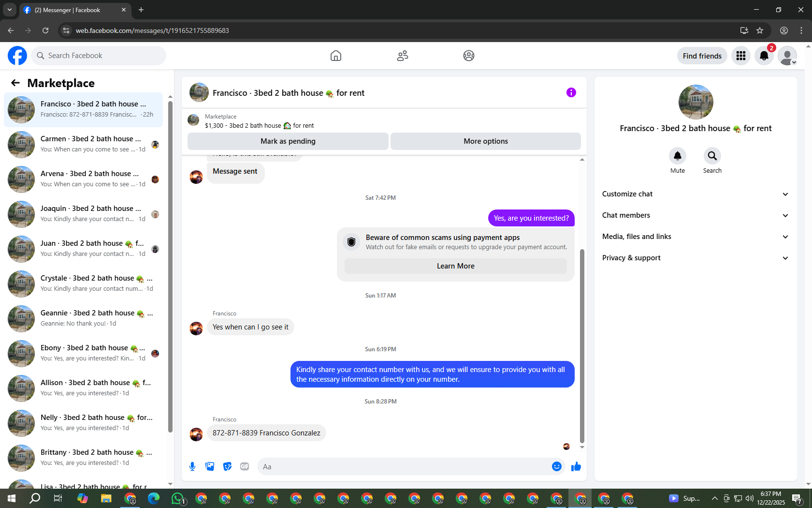The image size is (812, 508).
Task: Open Allison's conversation
Action: 84,388
